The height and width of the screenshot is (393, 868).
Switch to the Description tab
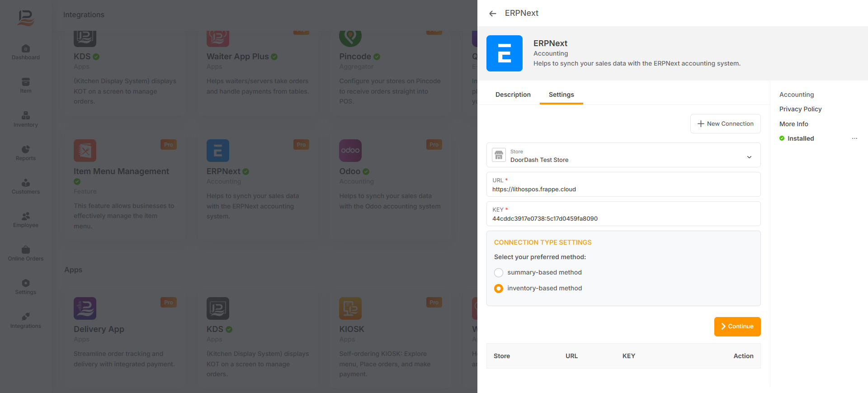click(x=513, y=95)
